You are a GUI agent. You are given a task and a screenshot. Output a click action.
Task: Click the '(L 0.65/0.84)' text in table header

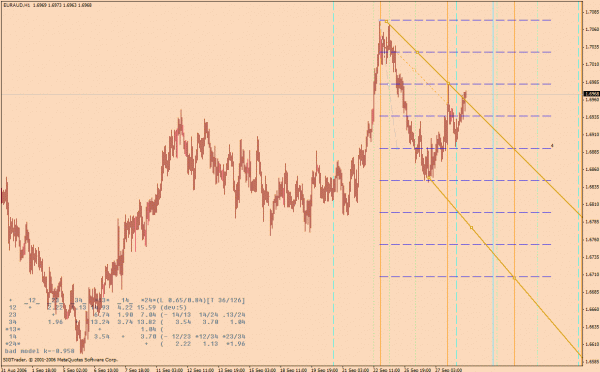[x=181, y=300]
